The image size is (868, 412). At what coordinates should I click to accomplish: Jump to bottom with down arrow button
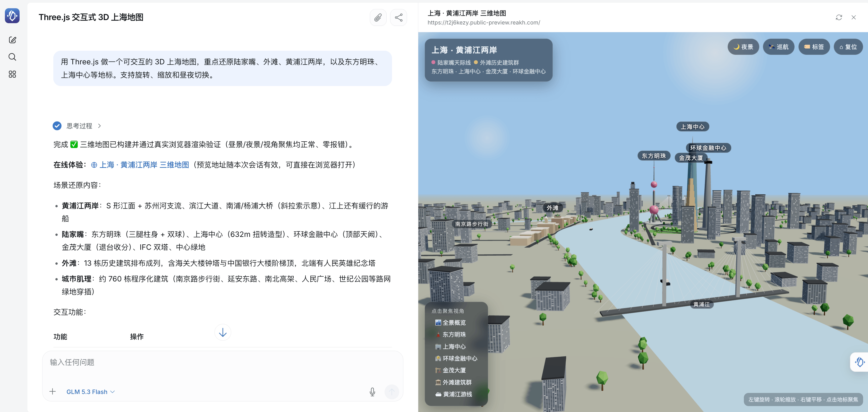pos(223,332)
